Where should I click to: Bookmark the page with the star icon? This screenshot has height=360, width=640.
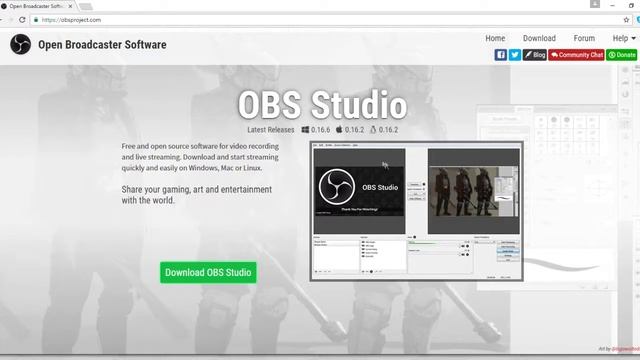626,20
